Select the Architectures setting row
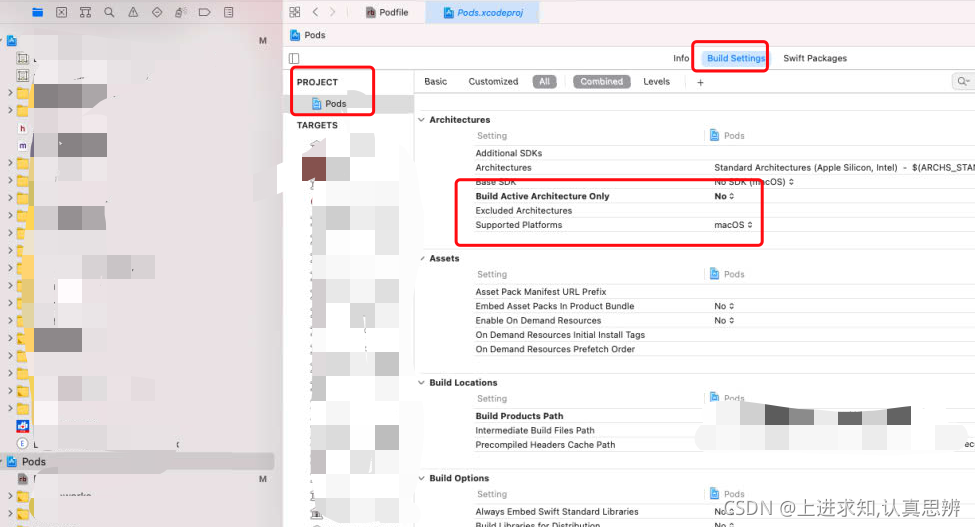Viewport: 975px width, 527px height. (504, 167)
